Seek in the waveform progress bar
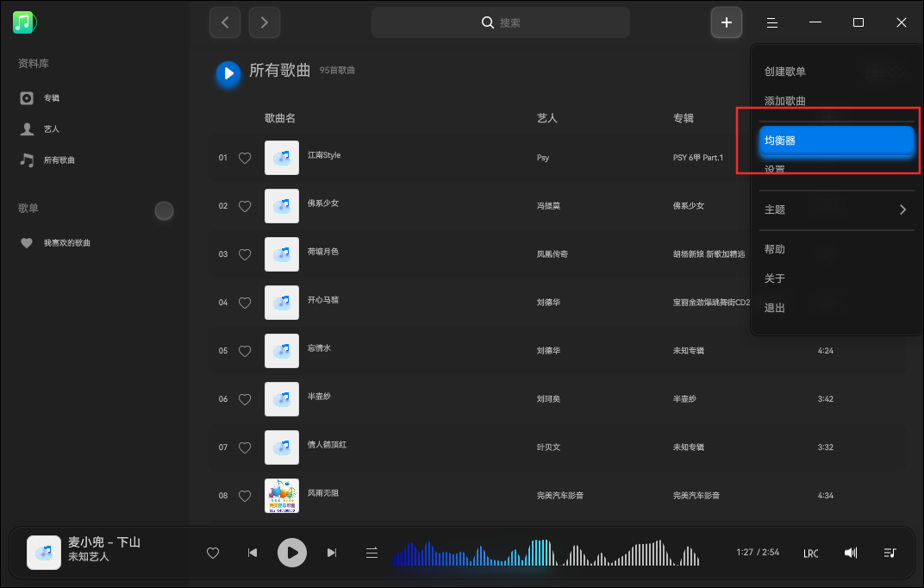The height and width of the screenshot is (588, 924). [x=546, y=553]
